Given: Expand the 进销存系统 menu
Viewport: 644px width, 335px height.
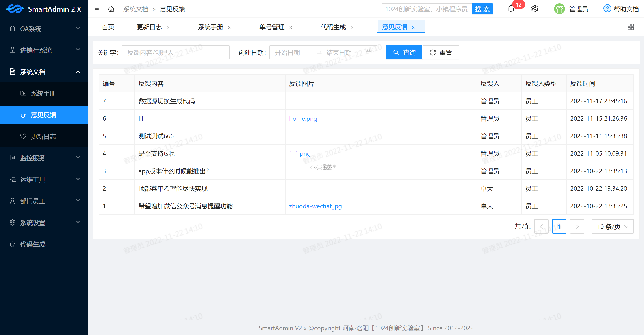Looking at the screenshot, I should [44, 50].
